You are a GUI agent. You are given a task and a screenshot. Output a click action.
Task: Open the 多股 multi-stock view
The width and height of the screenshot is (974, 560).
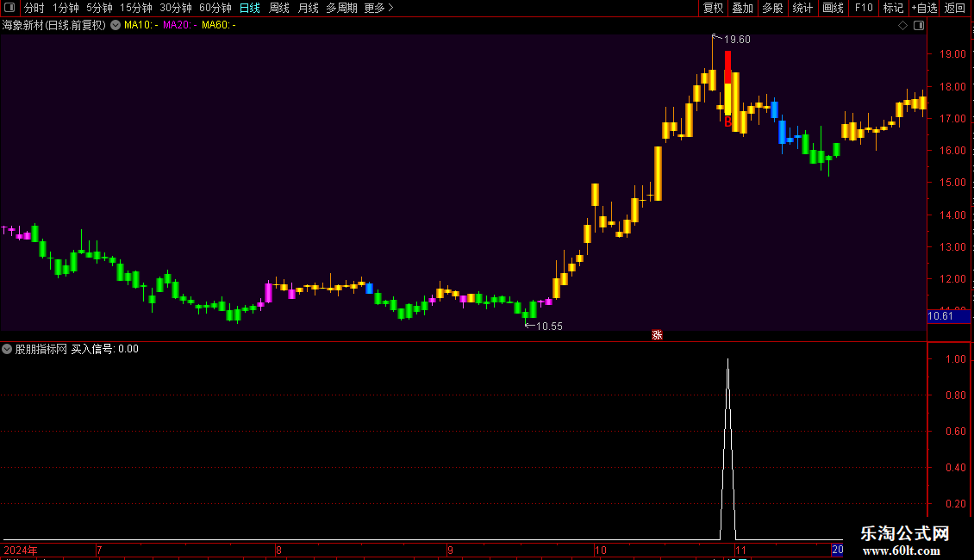[772, 8]
